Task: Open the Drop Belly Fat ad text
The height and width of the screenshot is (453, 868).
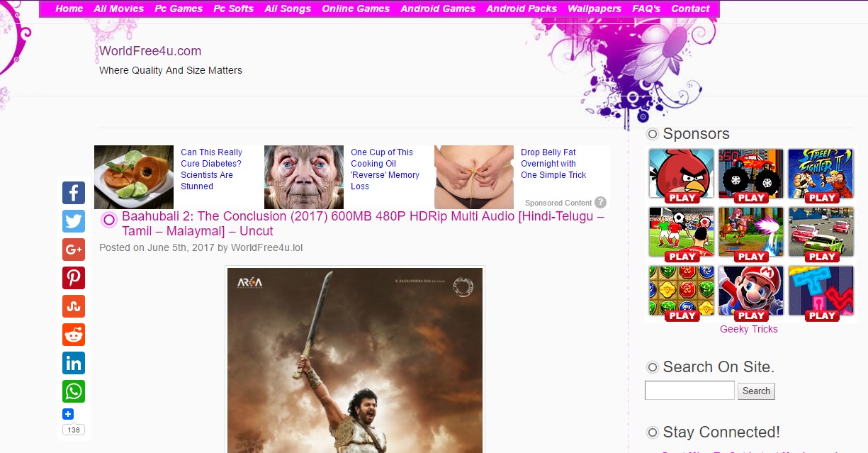Action: (x=553, y=164)
